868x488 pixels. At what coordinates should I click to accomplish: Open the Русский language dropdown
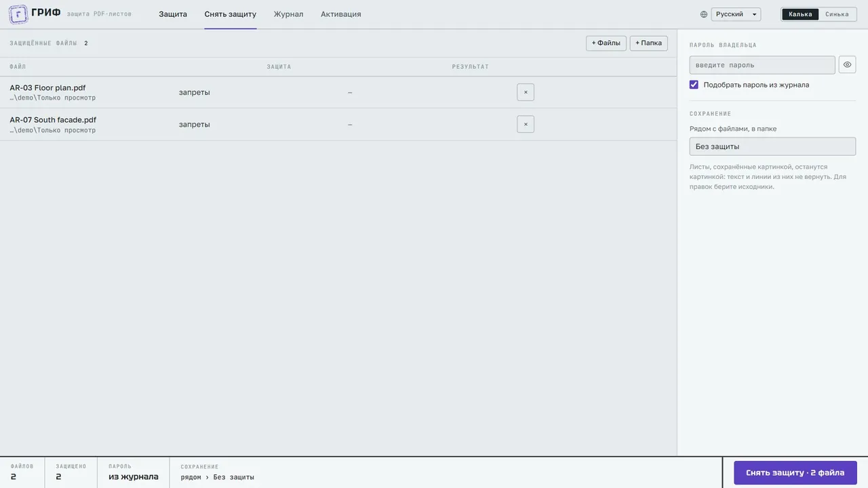(736, 14)
